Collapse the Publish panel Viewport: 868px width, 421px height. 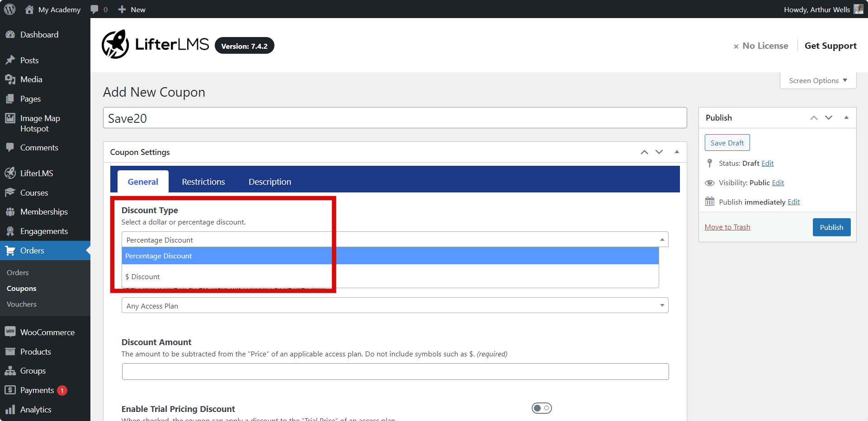click(846, 118)
